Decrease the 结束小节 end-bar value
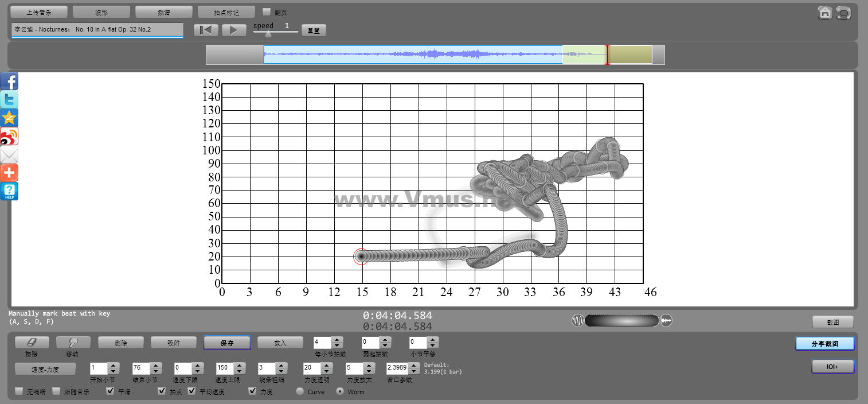 155,371
